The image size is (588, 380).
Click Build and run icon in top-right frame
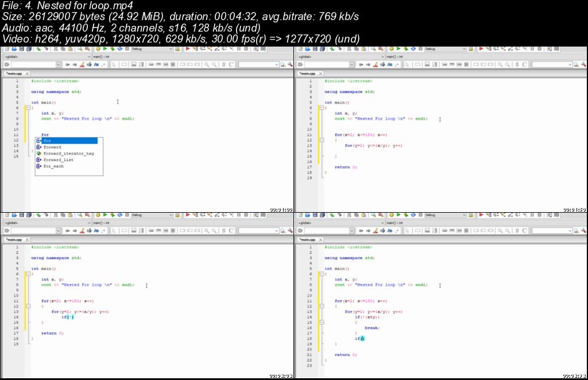(406, 49)
